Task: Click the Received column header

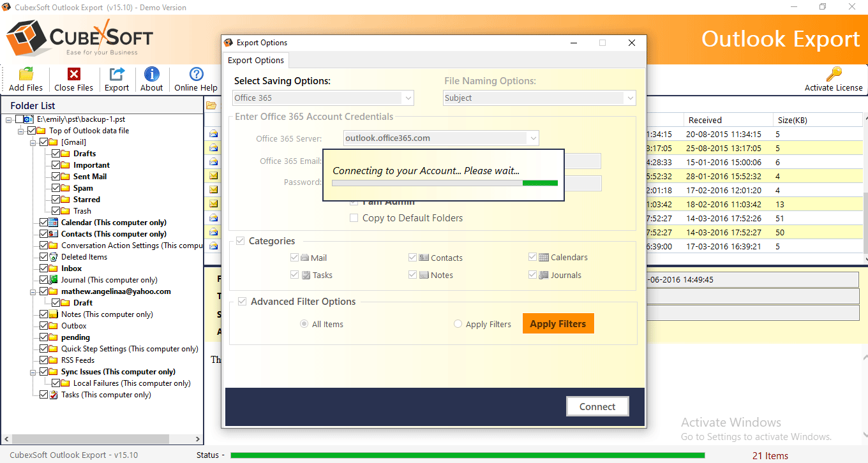Action: coord(727,120)
